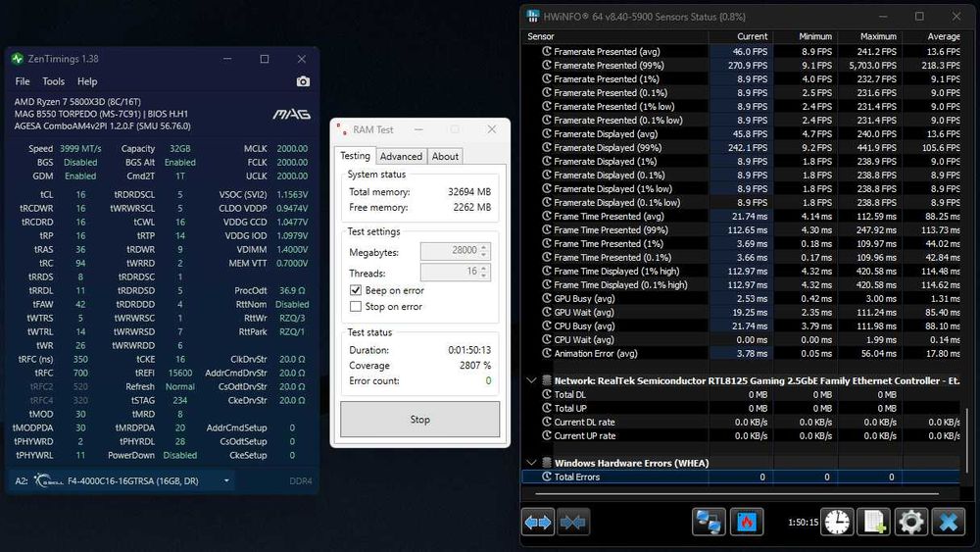The height and width of the screenshot is (552, 980).
Task: Click the RAM Test title bar icon
Action: coord(342,129)
